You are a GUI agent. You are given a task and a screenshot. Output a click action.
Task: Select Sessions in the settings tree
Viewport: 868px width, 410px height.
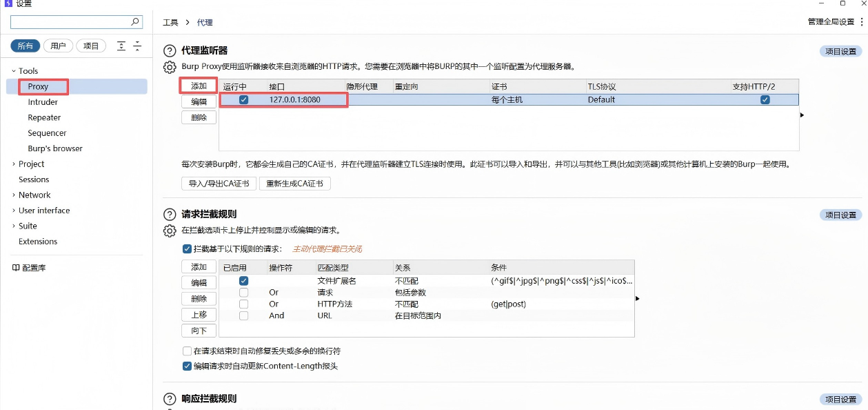tap(34, 179)
